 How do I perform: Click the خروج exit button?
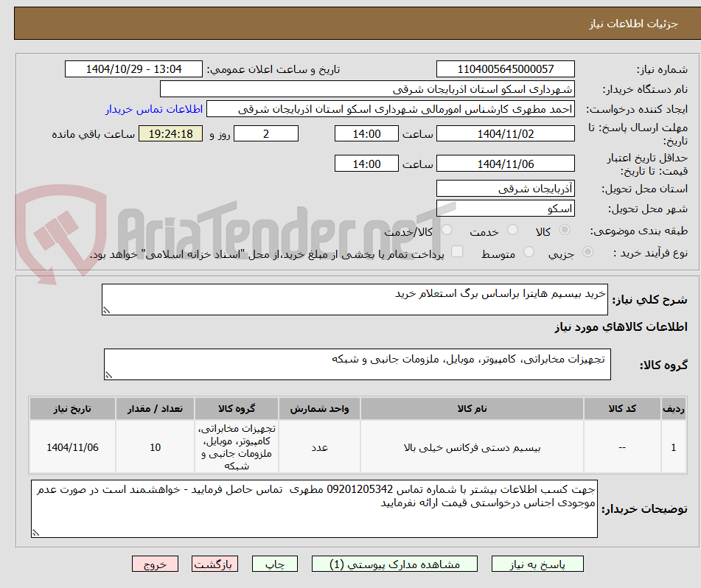[x=155, y=564]
